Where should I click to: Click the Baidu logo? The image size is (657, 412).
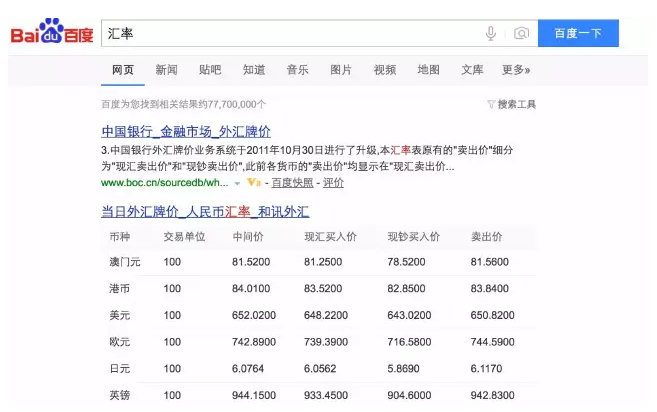[52, 34]
